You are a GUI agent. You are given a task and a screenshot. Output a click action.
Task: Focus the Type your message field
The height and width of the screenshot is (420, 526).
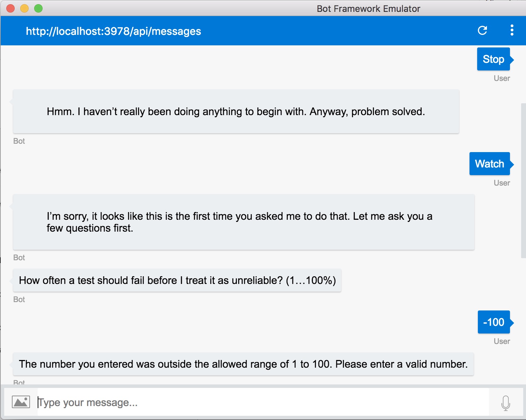(263, 402)
